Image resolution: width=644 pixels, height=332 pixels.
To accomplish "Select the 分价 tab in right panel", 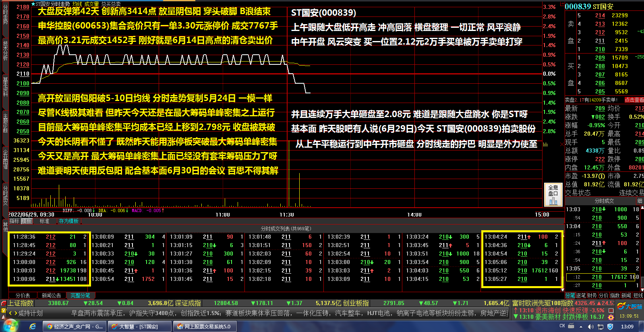I will [603, 295].
